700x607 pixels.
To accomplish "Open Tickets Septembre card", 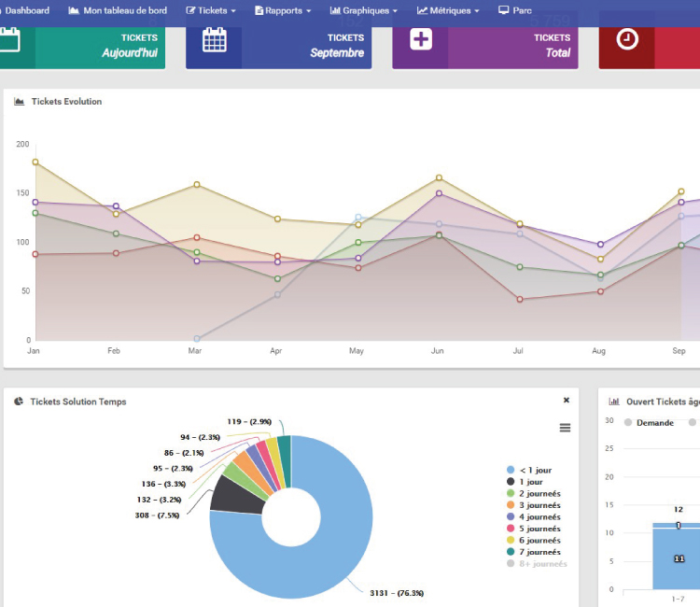I will click(x=278, y=47).
